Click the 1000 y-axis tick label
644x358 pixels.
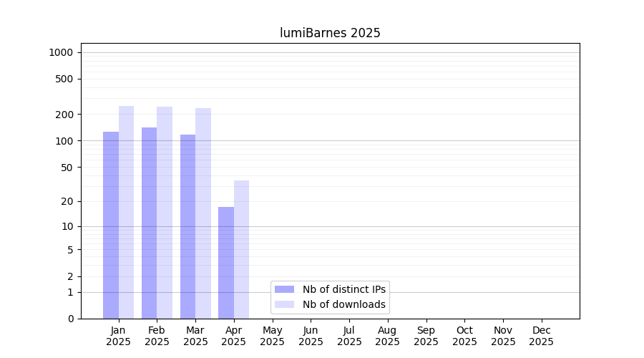pyautogui.click(x=61, y=52)
